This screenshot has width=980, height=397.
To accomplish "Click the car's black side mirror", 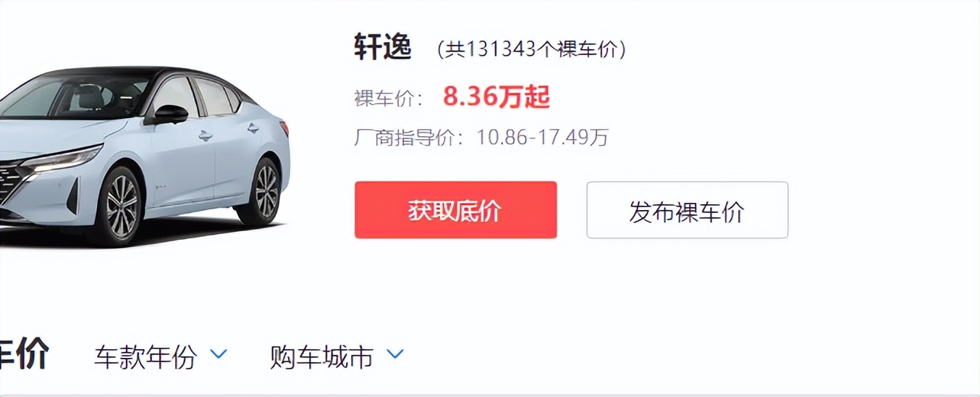I will pos(169,114).
